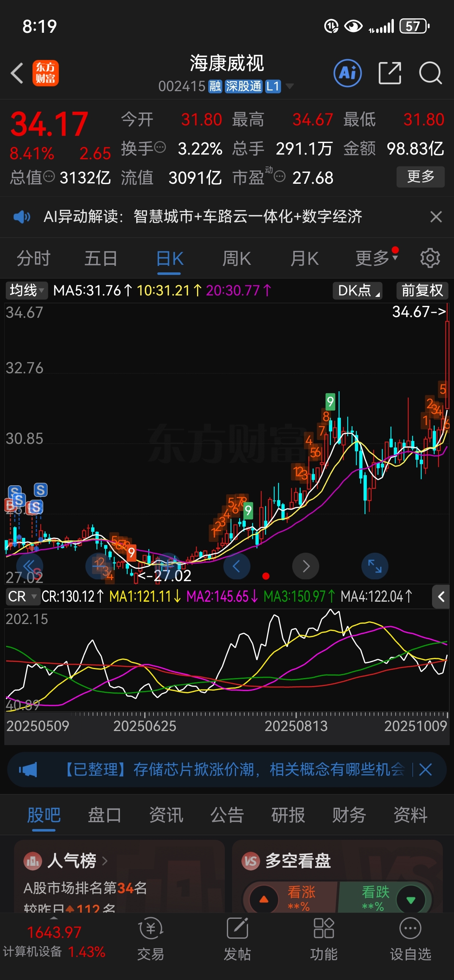Switch to the 月K chart tab

304,259
